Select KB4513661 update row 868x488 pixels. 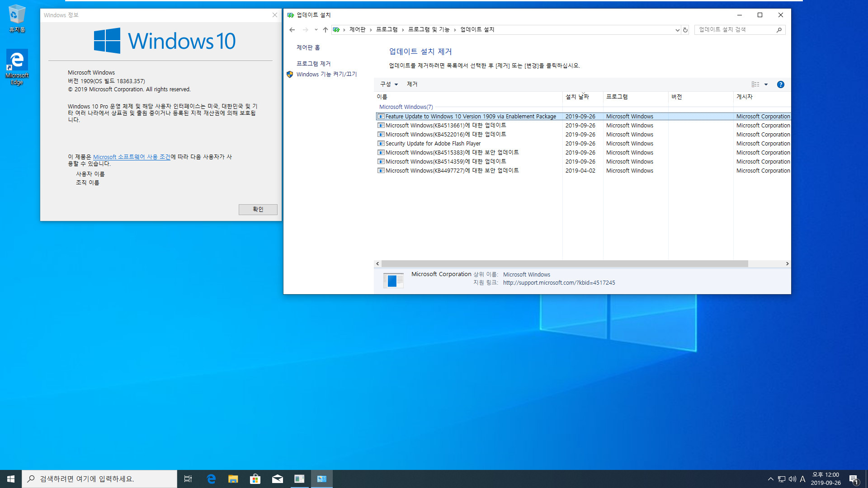pos(583,126)
